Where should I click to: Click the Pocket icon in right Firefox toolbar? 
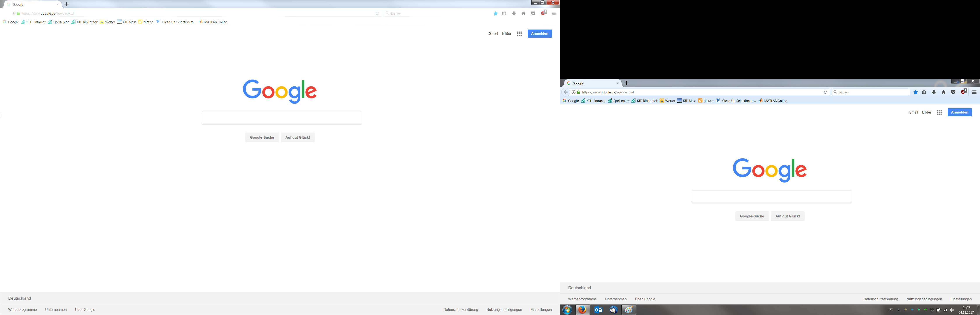[953, 92]
